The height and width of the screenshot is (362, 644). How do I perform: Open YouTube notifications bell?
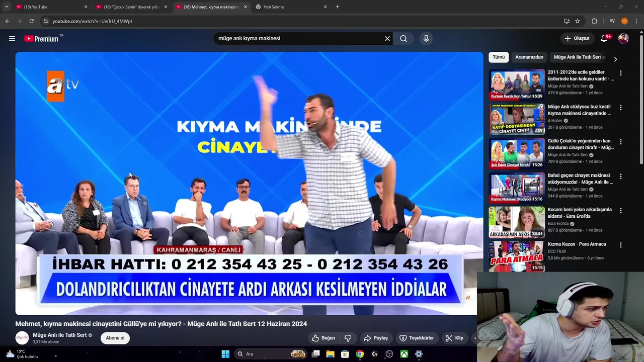coord(605,39)
